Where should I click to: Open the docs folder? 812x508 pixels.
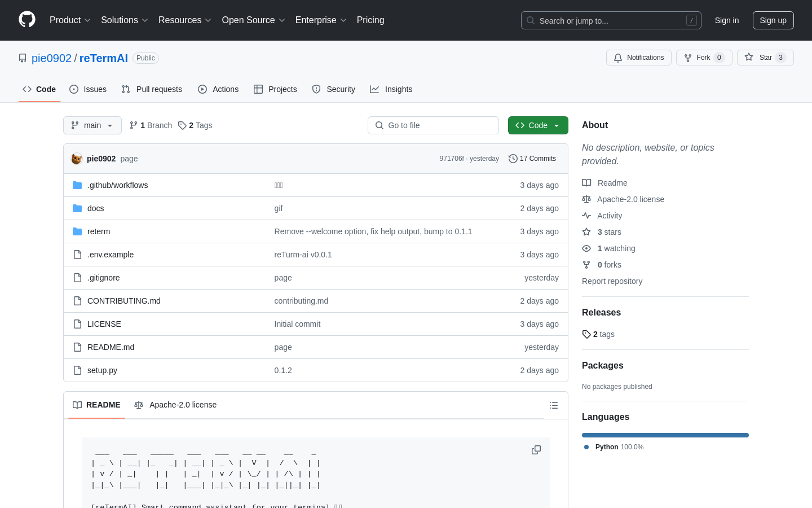(x=95, y=208)
